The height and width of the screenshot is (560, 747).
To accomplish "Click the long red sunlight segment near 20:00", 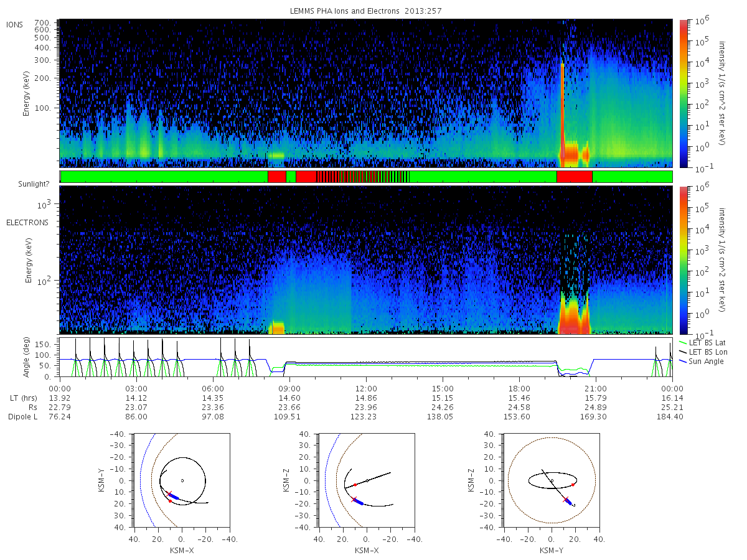I will point(574,177).
